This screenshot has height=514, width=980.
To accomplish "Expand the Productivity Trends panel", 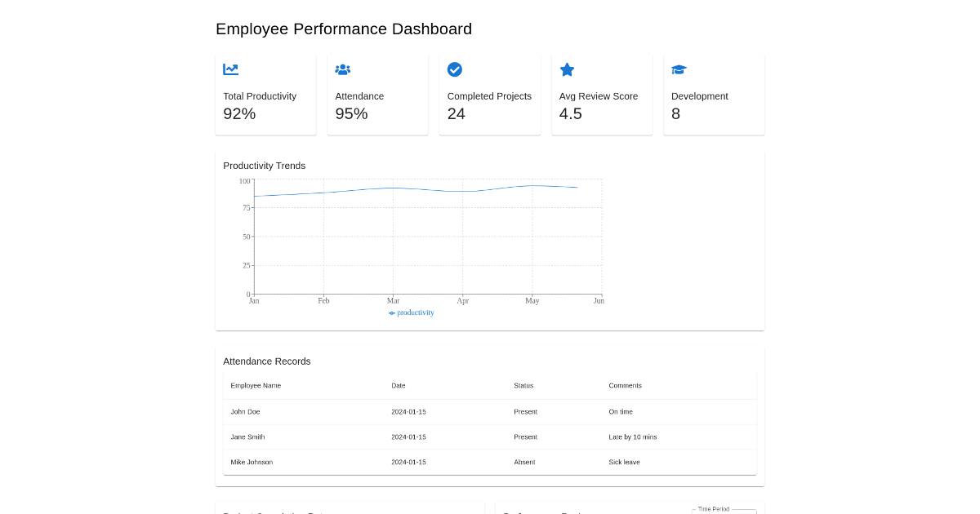I will [x=264, y=166].
